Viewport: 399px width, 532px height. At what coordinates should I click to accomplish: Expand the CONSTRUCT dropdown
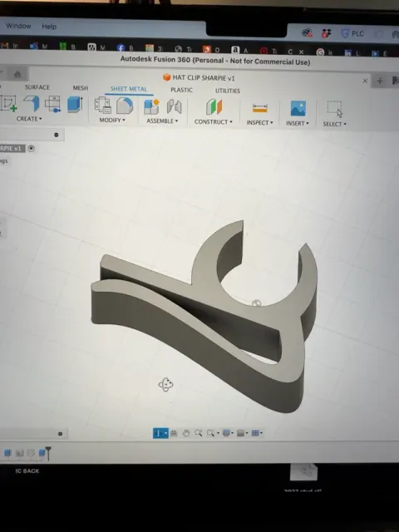(x=214, y=122)
